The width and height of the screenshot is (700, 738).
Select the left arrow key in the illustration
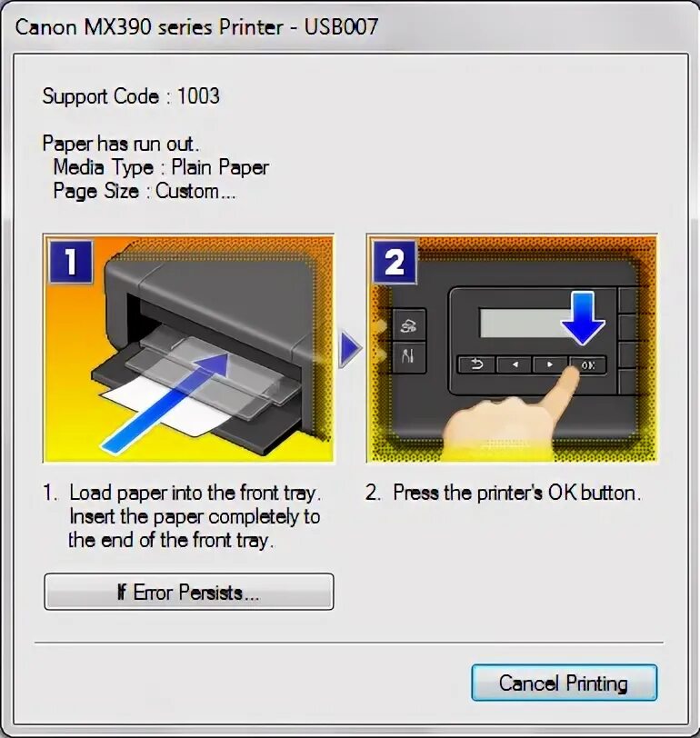[x=514, y=364]
